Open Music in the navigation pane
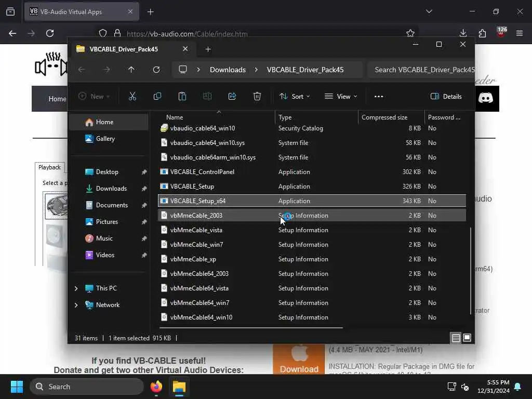This screenshot has height=399, width=532. click(109, 238)
